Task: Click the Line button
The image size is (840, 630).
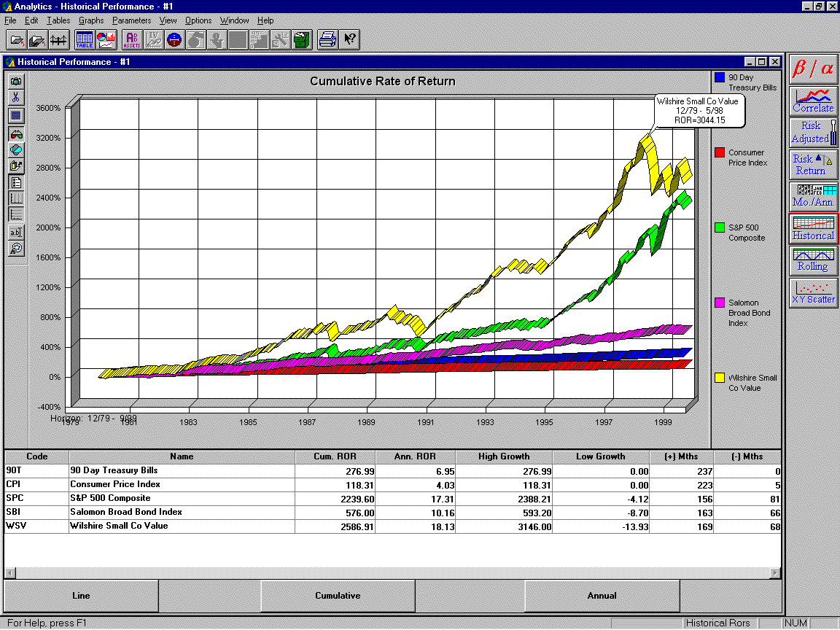Action: (81, 596)
